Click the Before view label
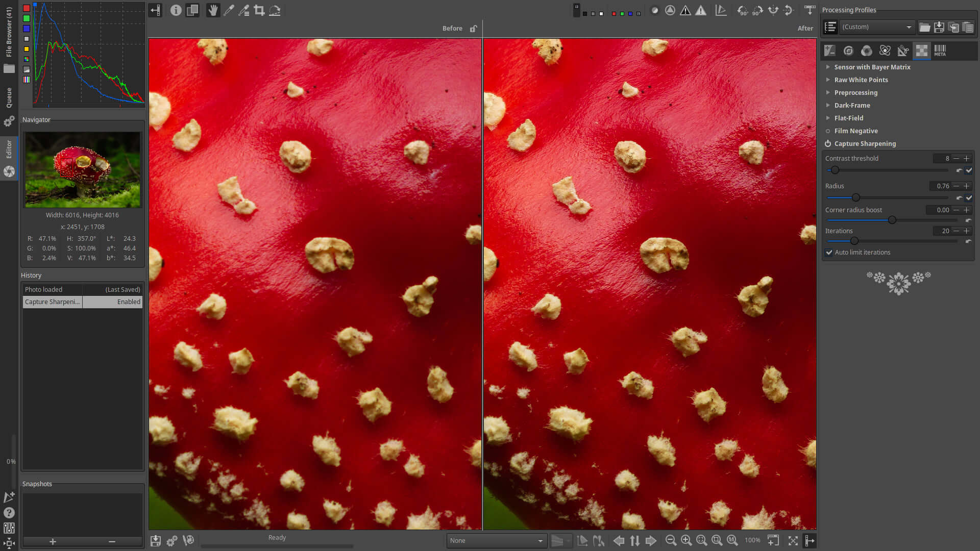The height and width of the screenshot is (551, 980). [x=452, y=28]
